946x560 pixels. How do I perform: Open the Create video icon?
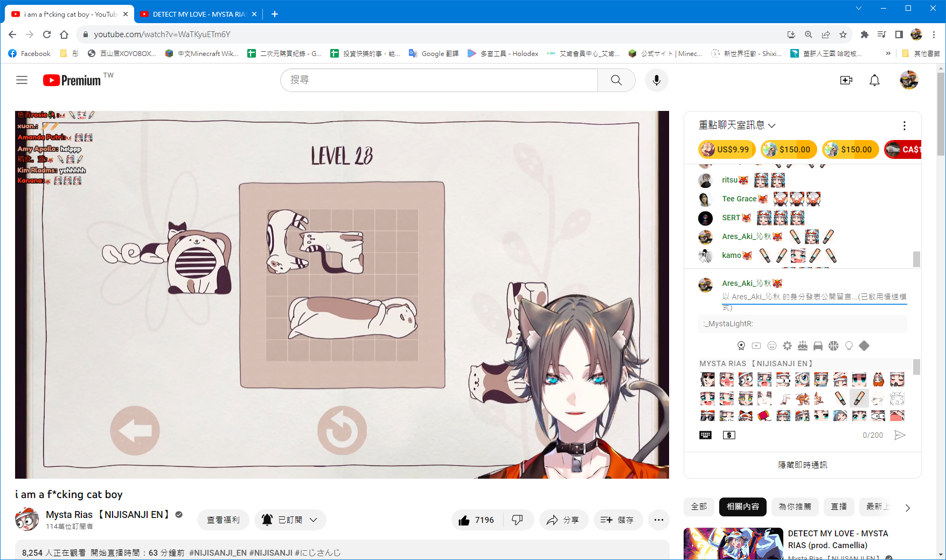[846, 80]
